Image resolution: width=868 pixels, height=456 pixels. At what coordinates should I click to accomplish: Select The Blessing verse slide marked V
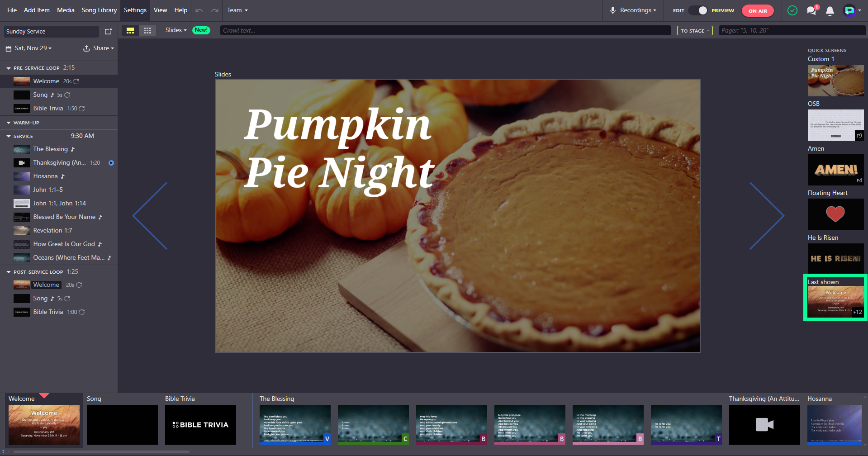coord(295,425)
